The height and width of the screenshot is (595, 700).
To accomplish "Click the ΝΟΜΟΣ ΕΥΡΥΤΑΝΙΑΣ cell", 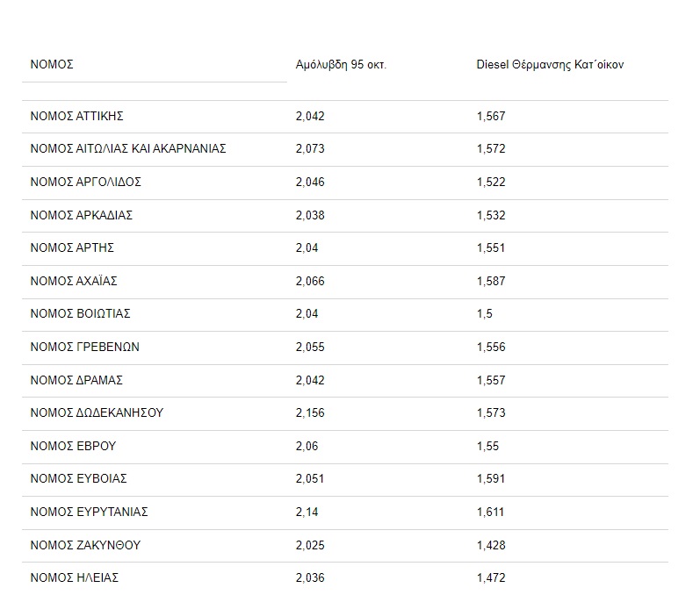I will pyautogui.click(x=89, y=513).
